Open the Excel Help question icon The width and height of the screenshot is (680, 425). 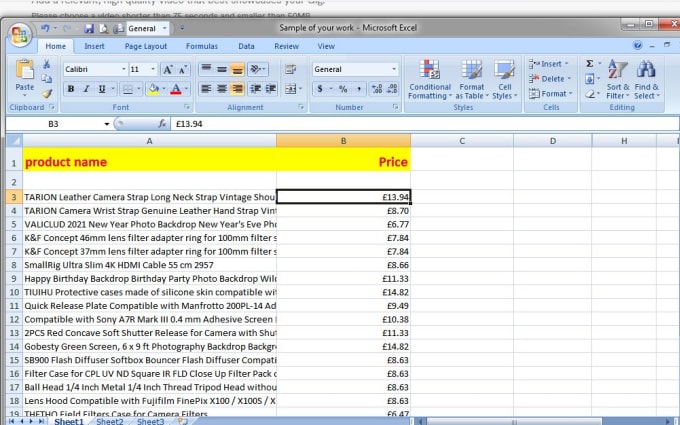(x=637, y=45)
